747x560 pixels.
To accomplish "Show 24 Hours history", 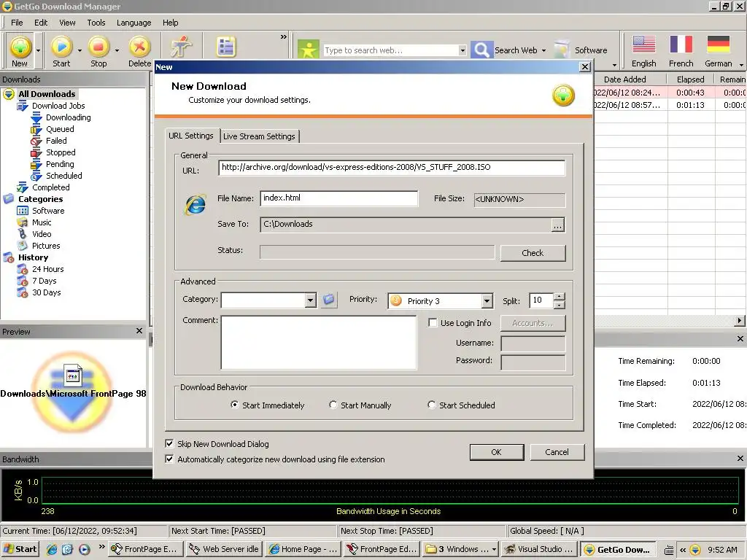I will point(47,269).
